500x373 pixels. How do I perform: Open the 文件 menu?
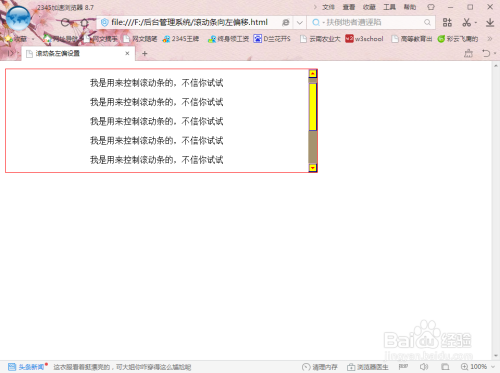click(x=328, y=7)
